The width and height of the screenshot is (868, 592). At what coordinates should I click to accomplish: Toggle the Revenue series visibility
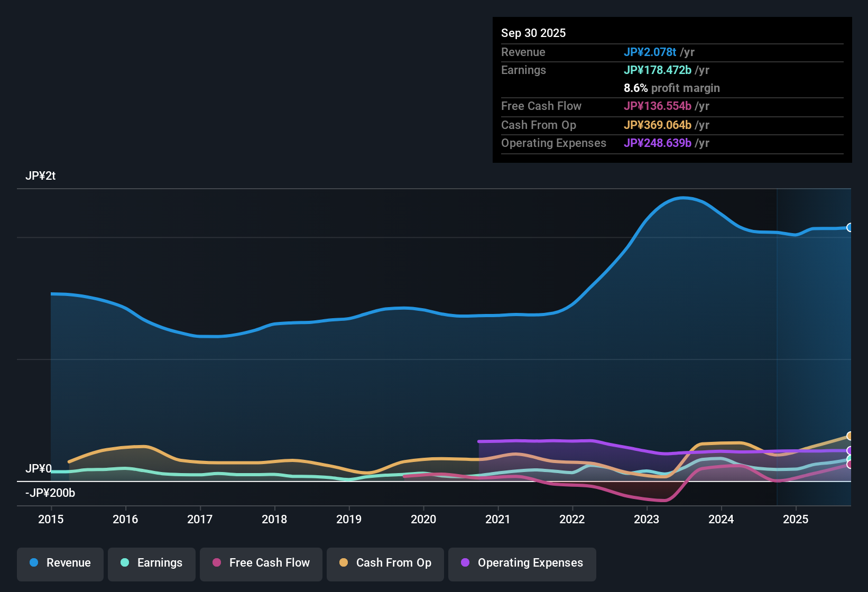(x=60, y=563)
